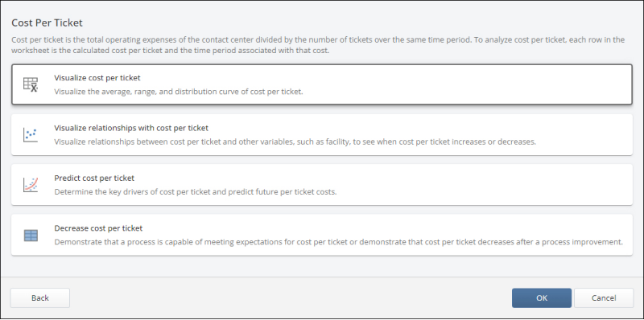Confirm selection with the OK button
The width and height of the screenshot is (644, 320).
pyautogui.click(x=541, y=297)
